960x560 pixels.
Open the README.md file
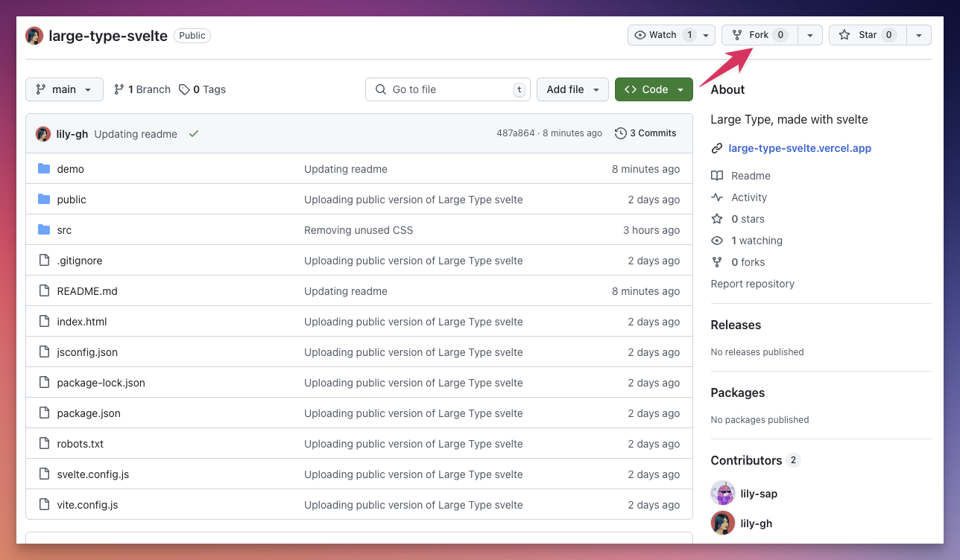87,291
